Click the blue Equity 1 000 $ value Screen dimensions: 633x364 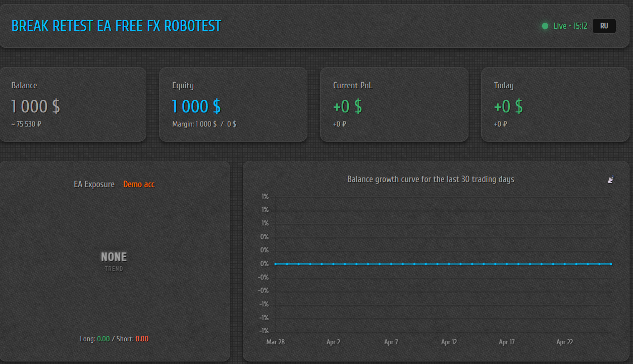(x=196, y=106)
